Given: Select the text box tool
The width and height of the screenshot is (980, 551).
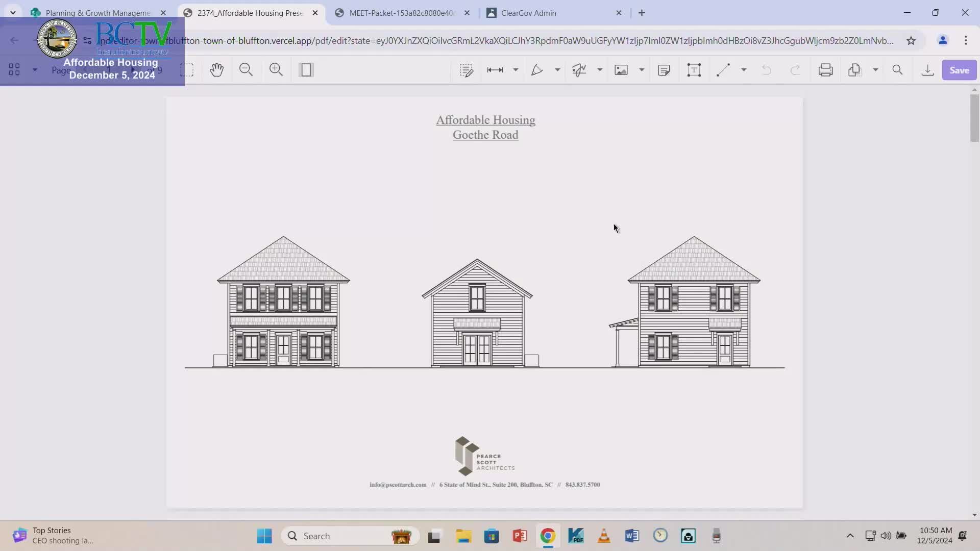Looking at the screenshot, I should 694,70.
